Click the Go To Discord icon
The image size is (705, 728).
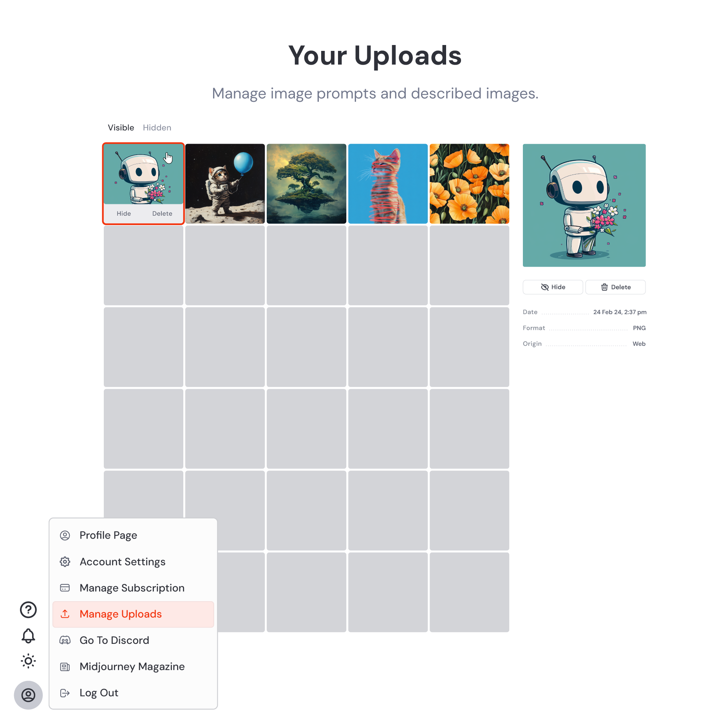65,640
